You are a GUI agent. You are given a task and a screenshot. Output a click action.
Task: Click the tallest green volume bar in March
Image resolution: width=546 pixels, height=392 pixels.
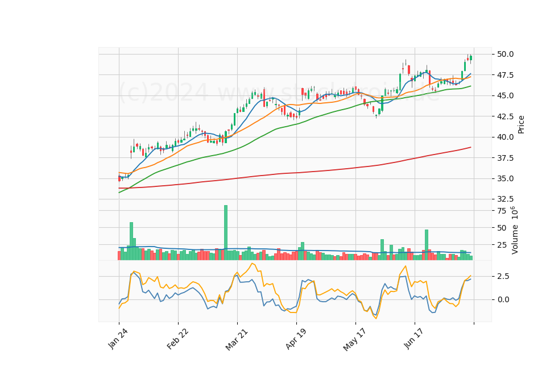(226, 232)
